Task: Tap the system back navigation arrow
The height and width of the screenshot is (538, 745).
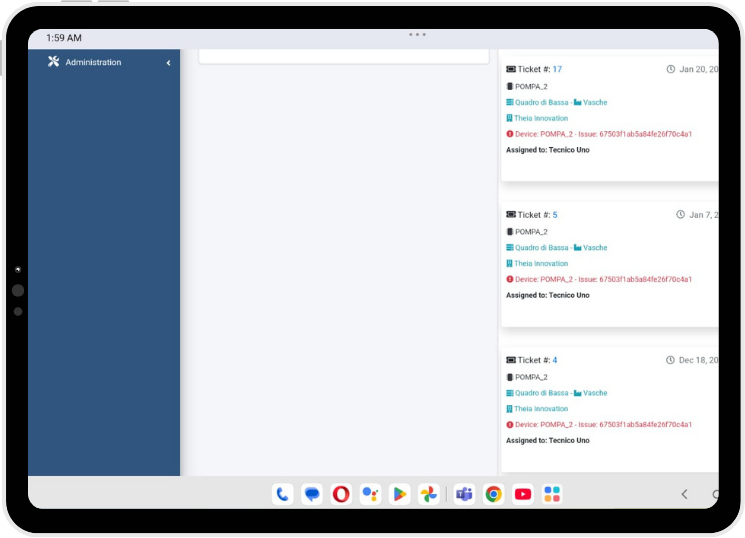Action: tap(684, 495)
